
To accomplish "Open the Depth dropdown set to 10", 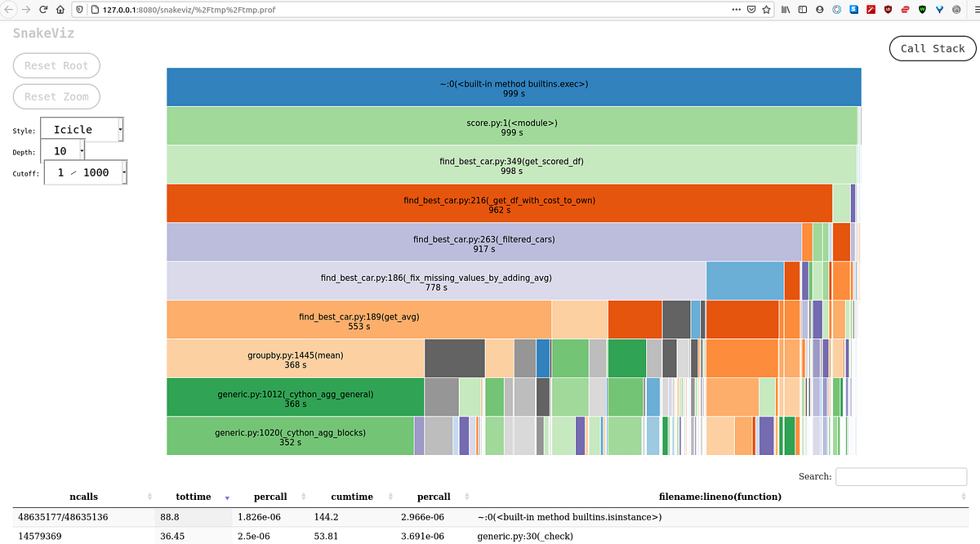I will 63,150.
